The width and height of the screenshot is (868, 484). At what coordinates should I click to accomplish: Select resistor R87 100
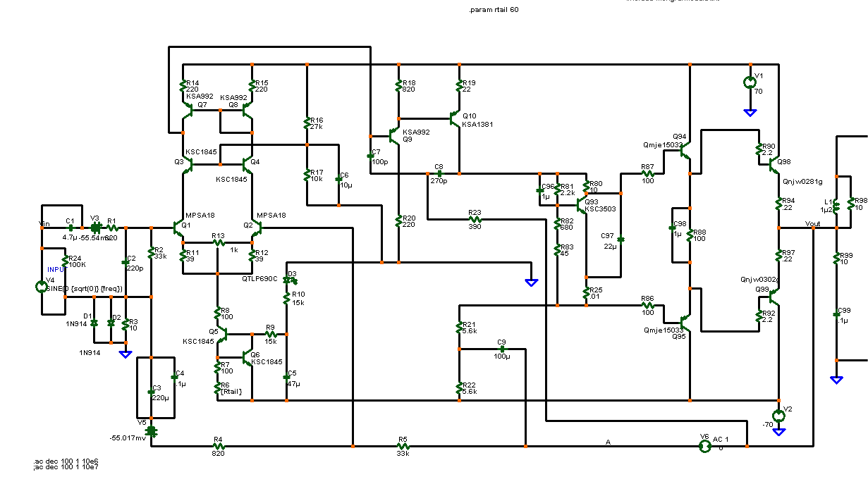pos(647,173)
